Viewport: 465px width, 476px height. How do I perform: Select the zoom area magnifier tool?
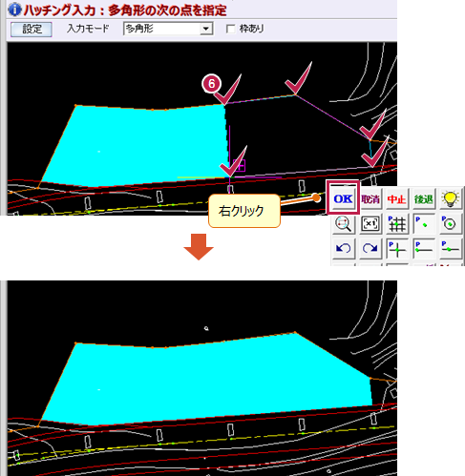pos(343,224)
